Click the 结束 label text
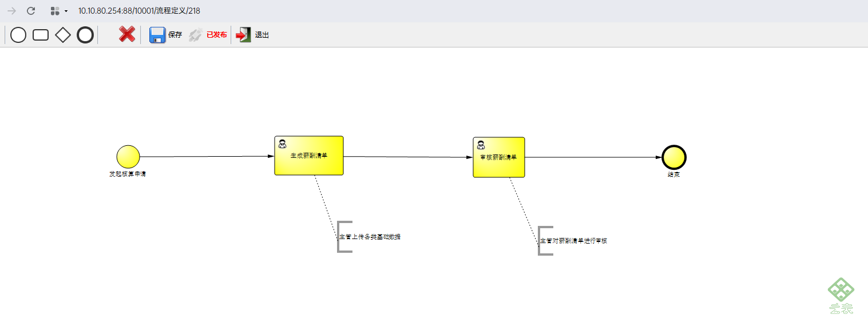Screen dimensions: 868x326 coord(674,174)
